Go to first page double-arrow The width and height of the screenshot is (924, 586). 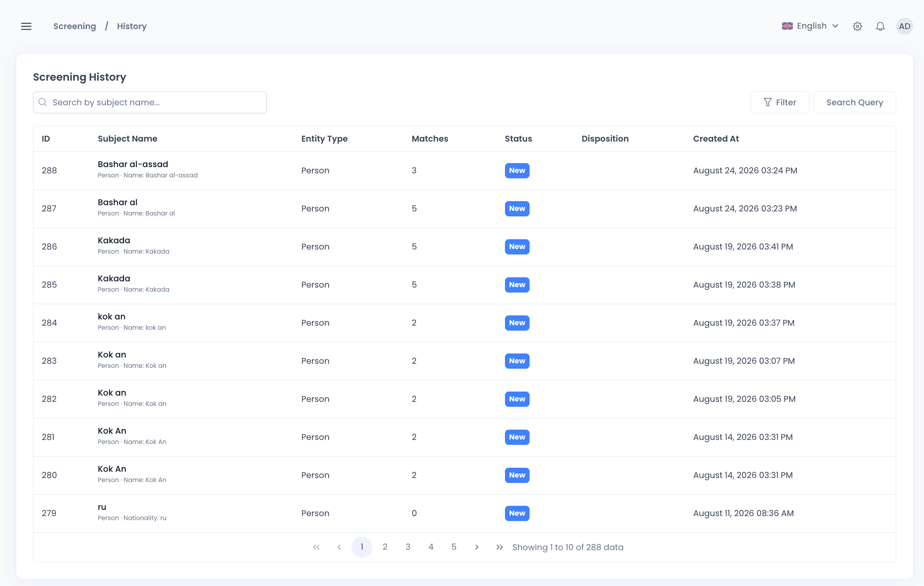pyautogui.click(x=316, y=547)
